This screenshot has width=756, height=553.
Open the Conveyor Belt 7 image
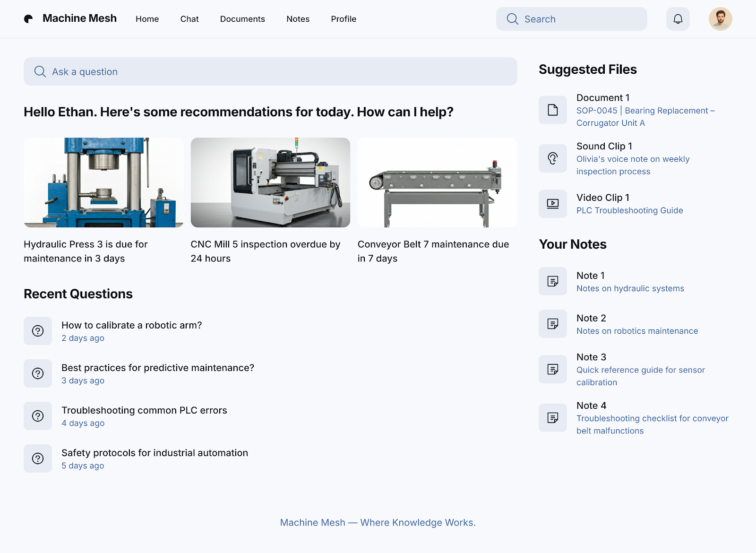(438, 182)
